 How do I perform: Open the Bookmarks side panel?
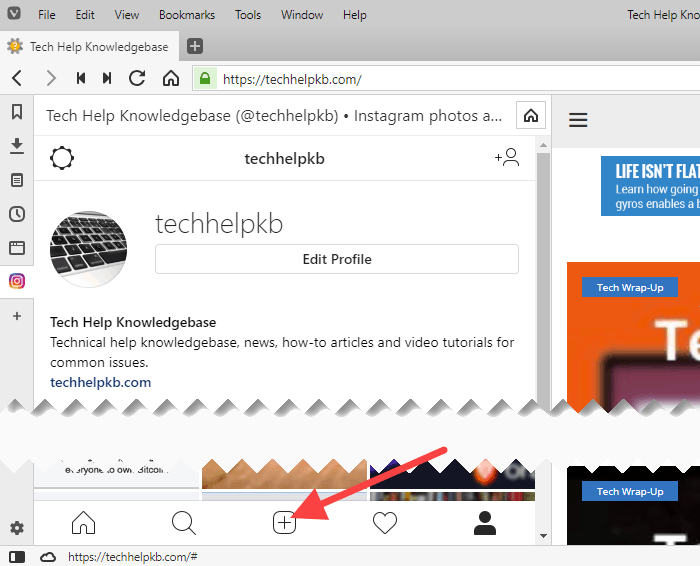[x=17, y=112]
